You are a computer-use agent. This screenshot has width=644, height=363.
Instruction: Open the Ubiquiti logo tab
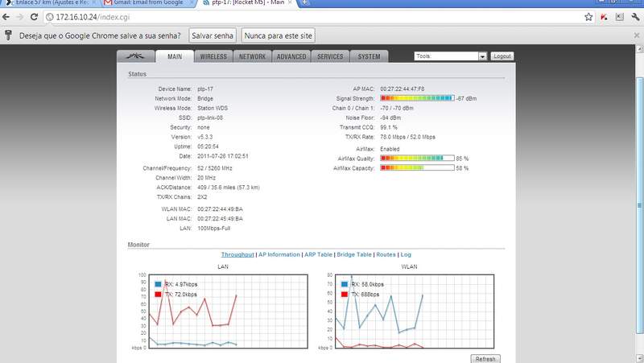click(x=135, y=56)
